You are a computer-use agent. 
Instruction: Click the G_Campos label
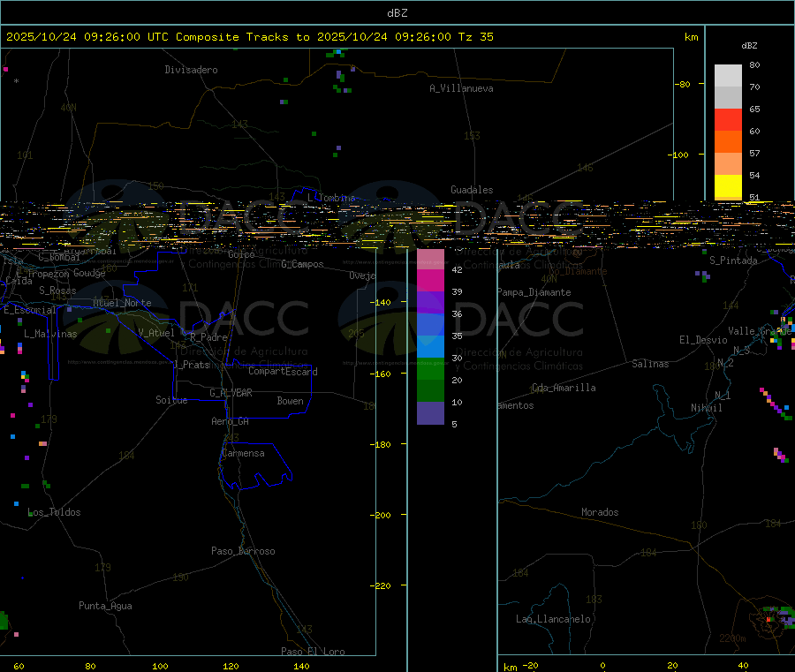tap(302, 264)
